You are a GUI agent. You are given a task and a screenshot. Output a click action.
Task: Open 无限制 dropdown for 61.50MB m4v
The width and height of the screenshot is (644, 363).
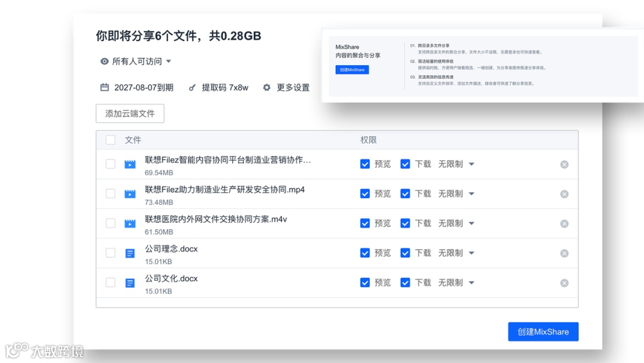(x=456, y=223)
